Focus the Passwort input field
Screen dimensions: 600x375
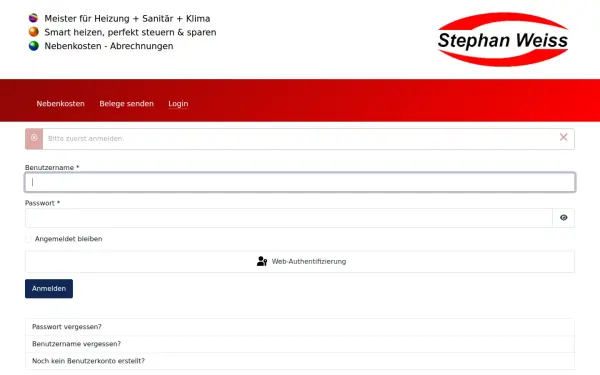pos(289,218)
